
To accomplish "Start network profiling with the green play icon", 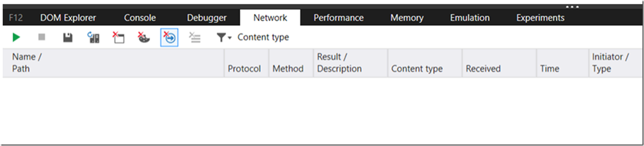I will (16, 37).
